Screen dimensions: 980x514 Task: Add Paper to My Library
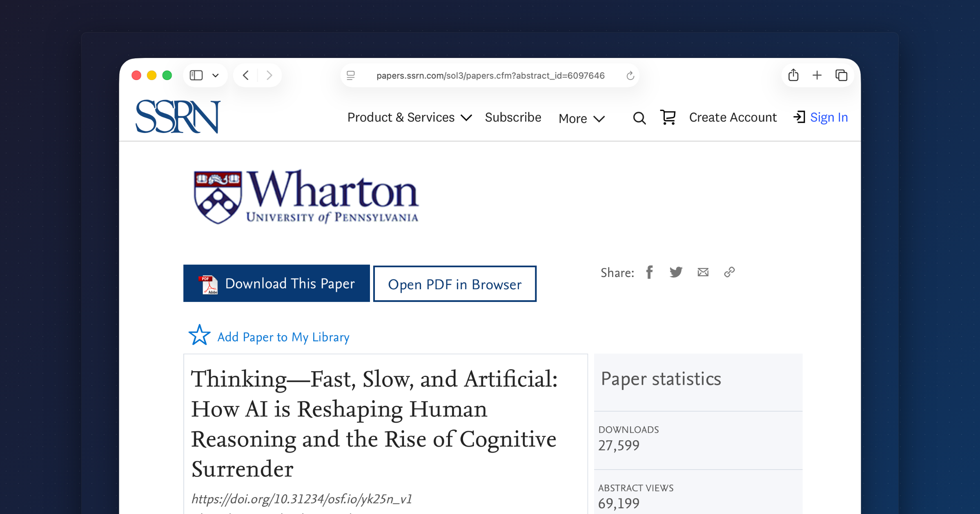pyautogui.click(x=283, y=337)
